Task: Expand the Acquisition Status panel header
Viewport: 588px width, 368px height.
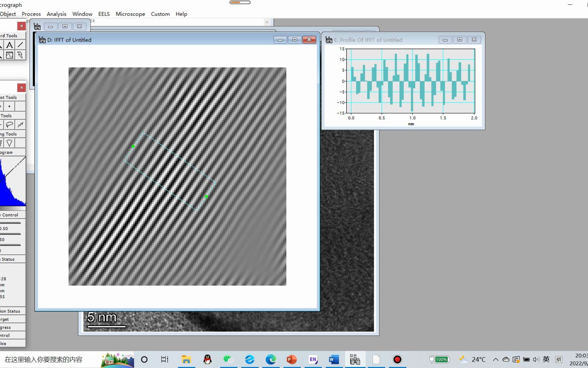Action: [x=10, y=311]
